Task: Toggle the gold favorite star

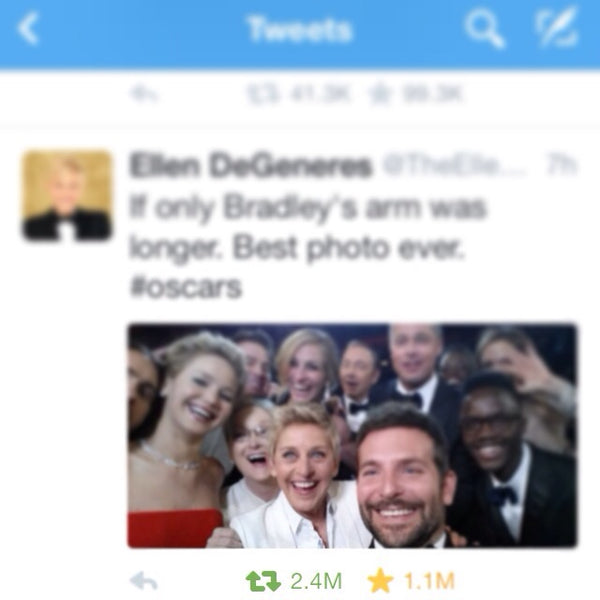Action: pos(380,581)
